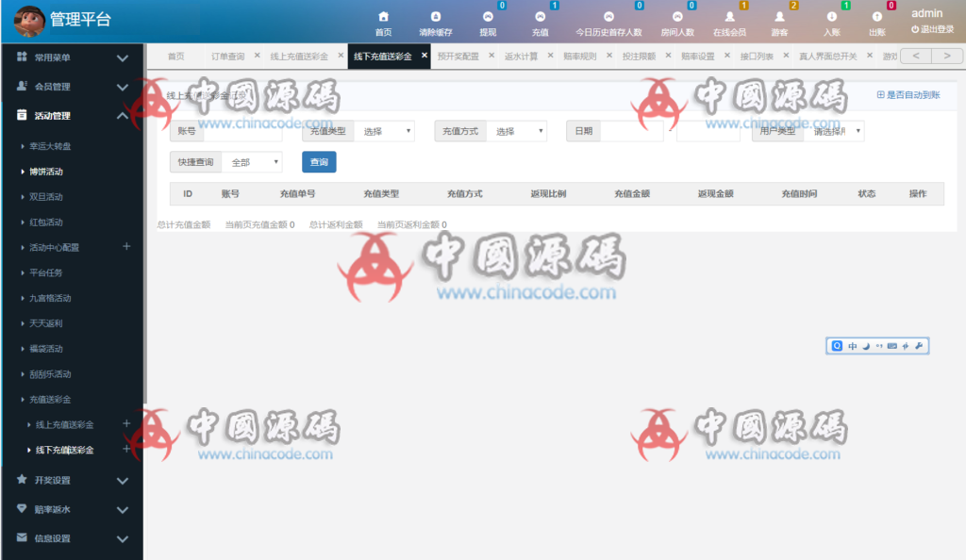Click the 会员管理 member icon

coord(22,86)
